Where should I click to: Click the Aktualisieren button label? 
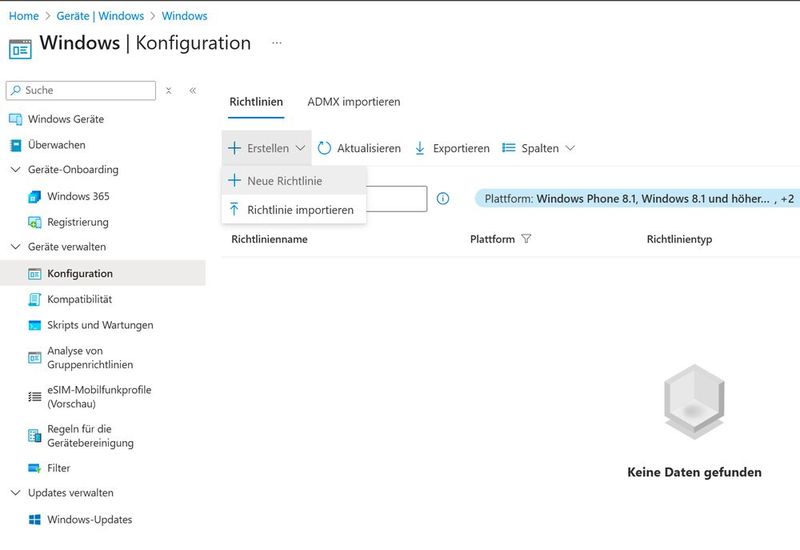369,148
